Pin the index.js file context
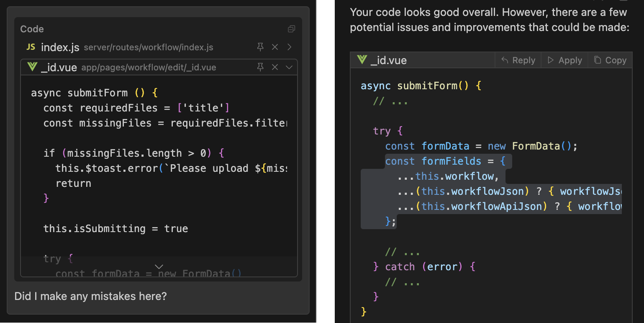Image resolution: width=644 pixels, height=323 pixels. 260,47
